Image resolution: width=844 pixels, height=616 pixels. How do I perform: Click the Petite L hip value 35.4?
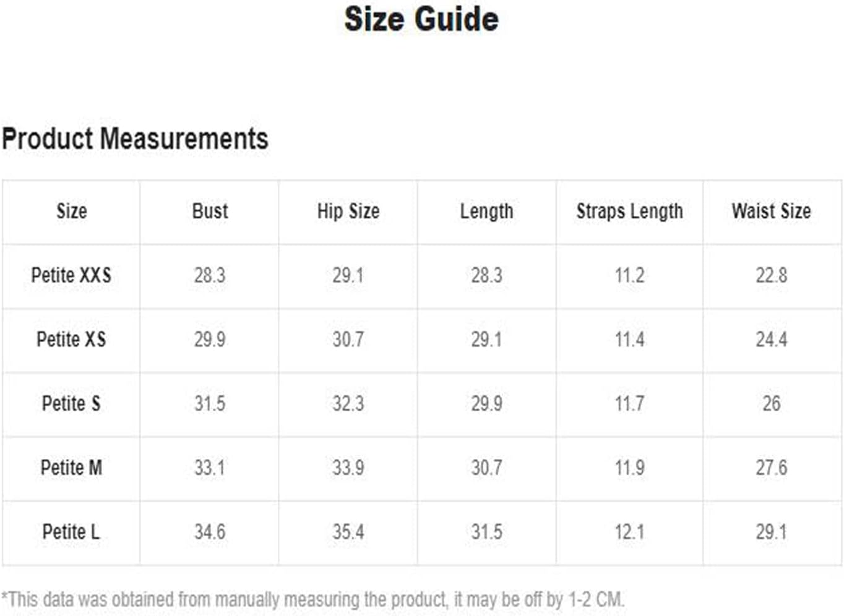point(348,532)
